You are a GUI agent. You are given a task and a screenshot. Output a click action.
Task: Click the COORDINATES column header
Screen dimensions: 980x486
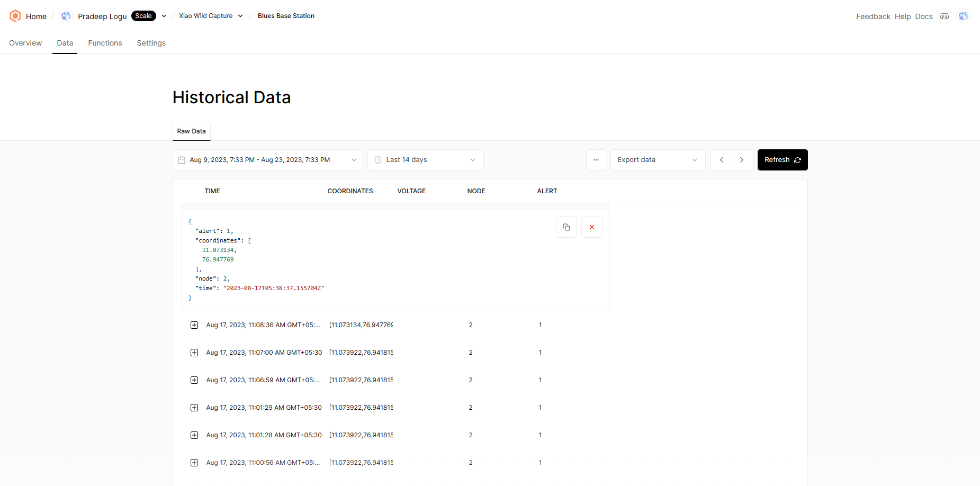pyautogui.click(x=350, y=191)
